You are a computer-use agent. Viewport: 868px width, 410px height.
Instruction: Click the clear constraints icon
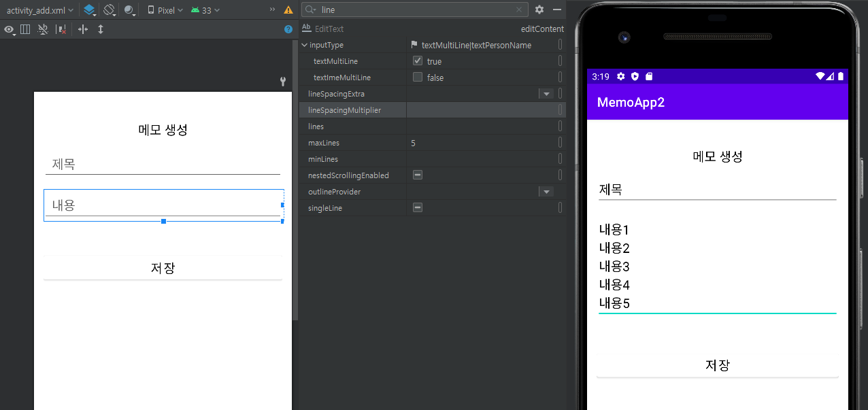pyautogui.click(x=61, y=30)
